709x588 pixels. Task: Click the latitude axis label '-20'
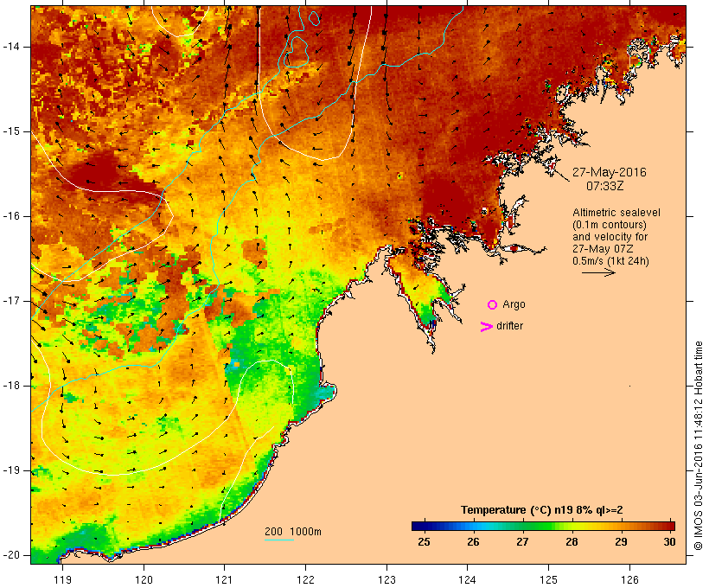(x=11, y=555)
